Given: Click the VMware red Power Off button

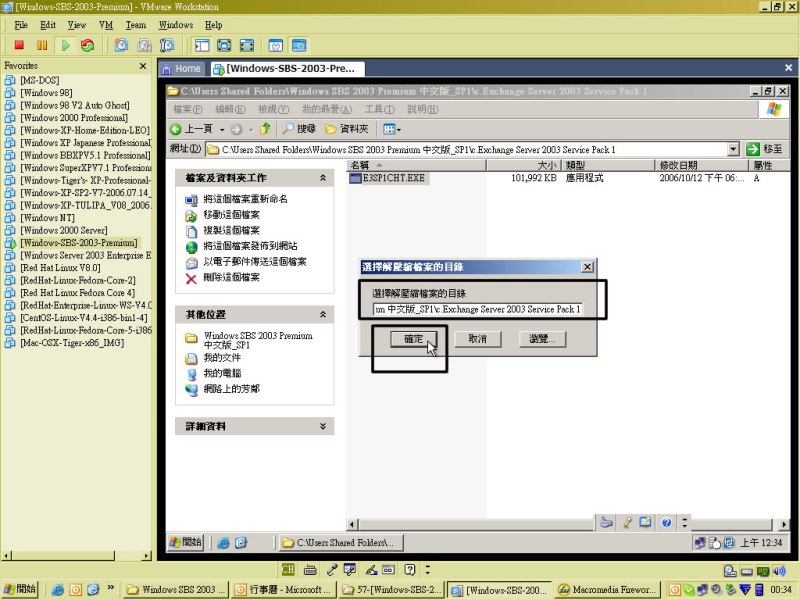Looking at the screenshot, I should pyautogui.click(x=19, y=45).
